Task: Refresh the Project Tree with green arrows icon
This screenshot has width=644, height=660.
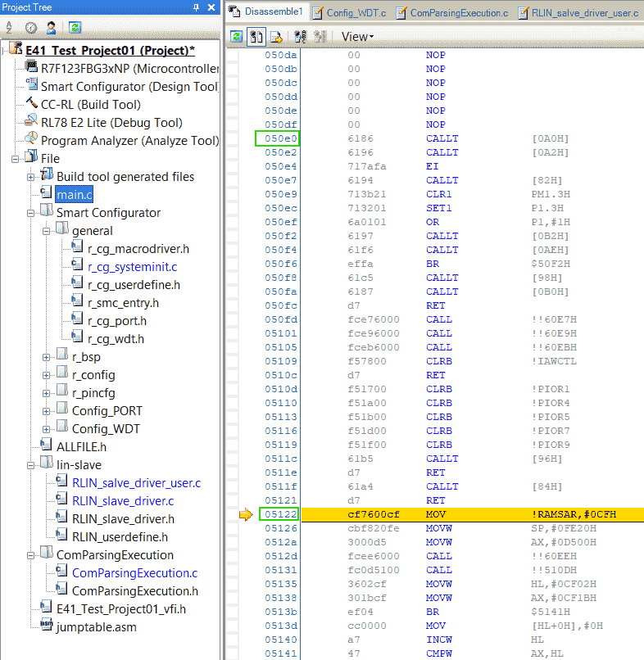Action: [75, 27]
